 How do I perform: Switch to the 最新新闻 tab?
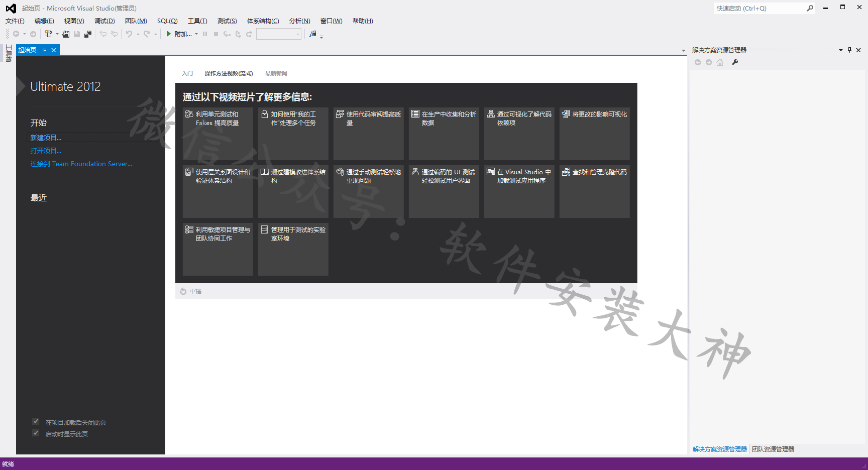(276, 73)
